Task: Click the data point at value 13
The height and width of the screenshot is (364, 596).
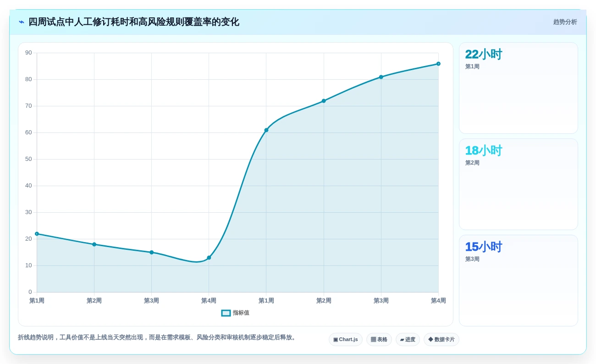Action: click(x=209, y=258)
